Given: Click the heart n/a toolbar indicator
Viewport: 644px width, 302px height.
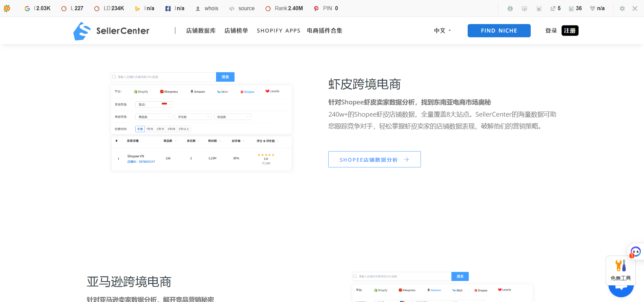Looking at the screenshot, I should coord(597,8).
